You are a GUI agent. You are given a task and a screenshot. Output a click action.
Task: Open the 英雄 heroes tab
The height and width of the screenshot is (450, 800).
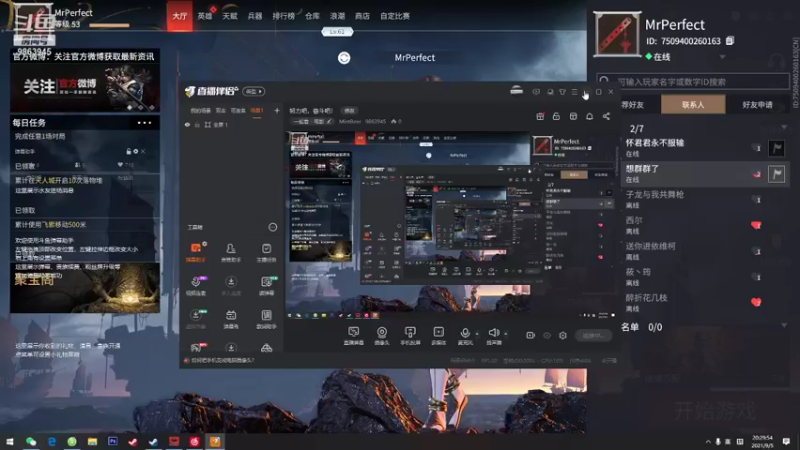(x=205, y=16)
